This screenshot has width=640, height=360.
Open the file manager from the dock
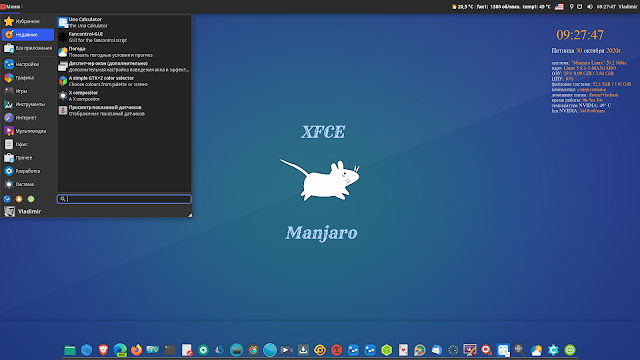(x=70, y=350)
